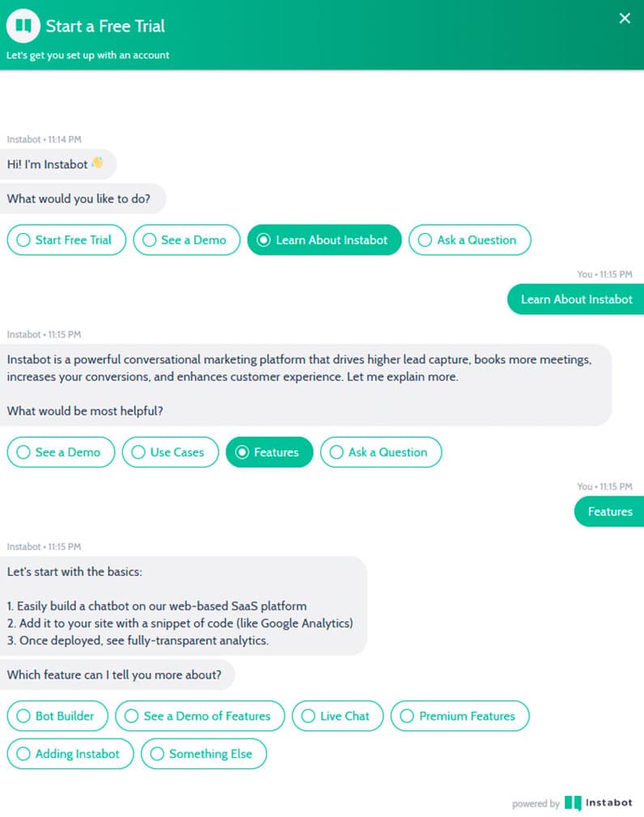Click the waving hand emoji in greeting
The image size is (644, 817).
click(x=97, y=163)
